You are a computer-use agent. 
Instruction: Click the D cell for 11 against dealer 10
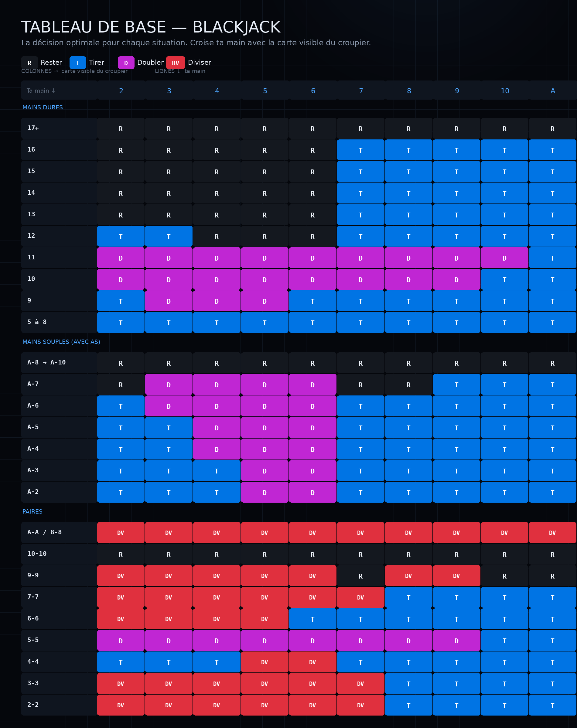click(x=504, y=258)
